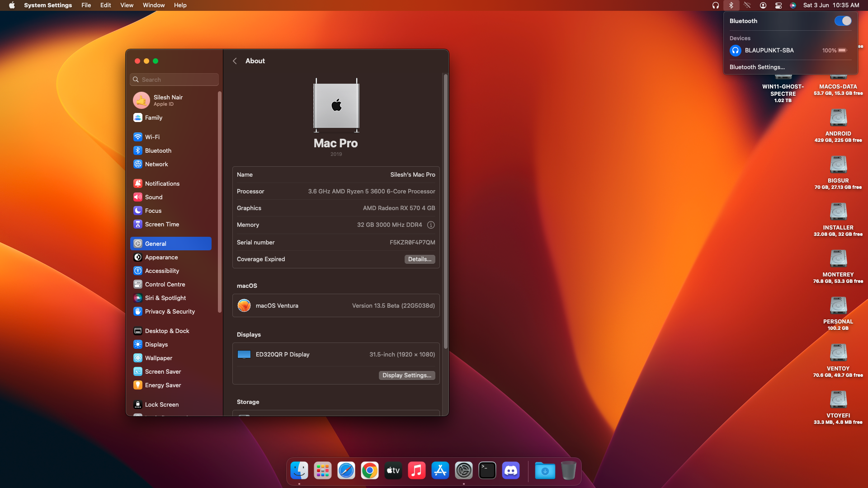Click the back arrow in About pane

click(x=235, y=61)
